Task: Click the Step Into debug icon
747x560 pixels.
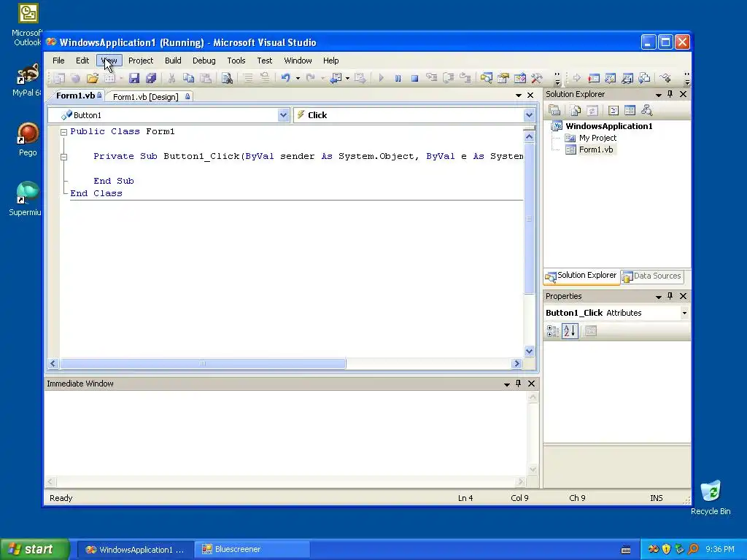Action: (x=432, y=77)
